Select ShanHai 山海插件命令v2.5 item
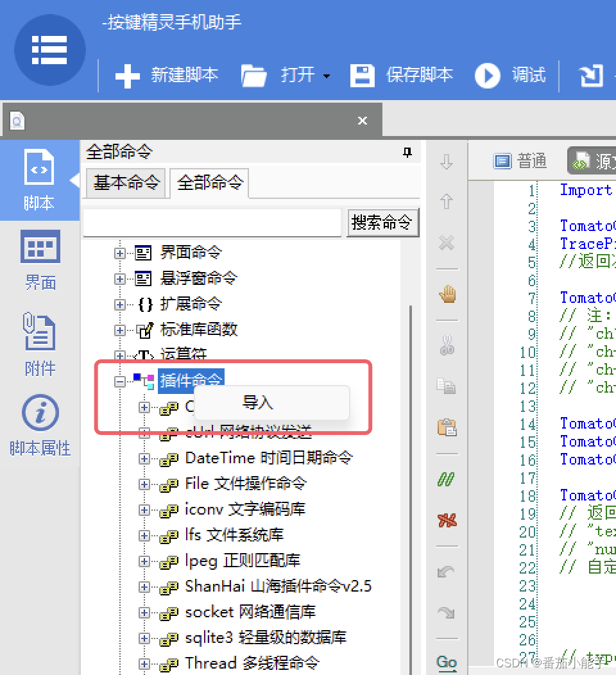 click(x=278, y=586)
